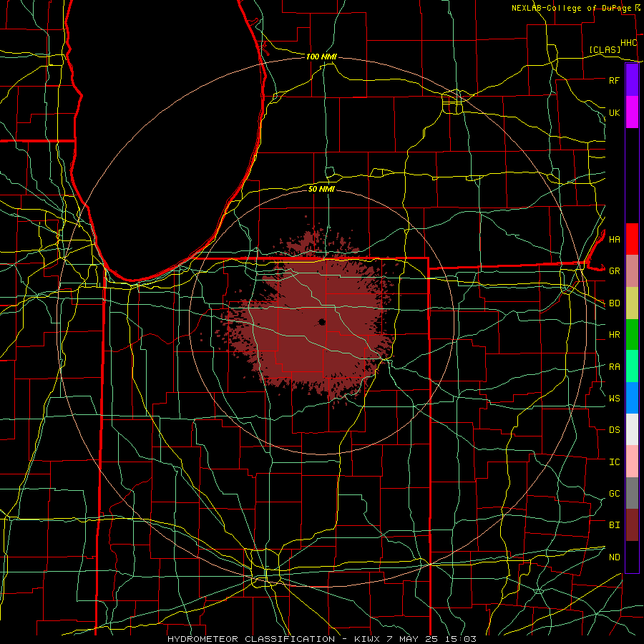This screenshot has height=644, width=644.
Task: Pick the WS blue legend swatch
Action: 632,398
